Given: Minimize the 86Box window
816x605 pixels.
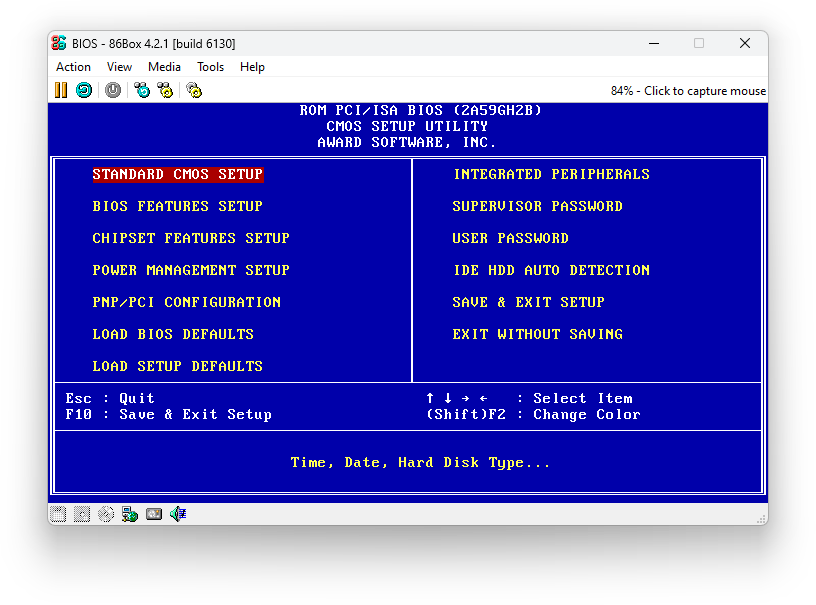Looking at the screenshot, I should tap(654, 43).
